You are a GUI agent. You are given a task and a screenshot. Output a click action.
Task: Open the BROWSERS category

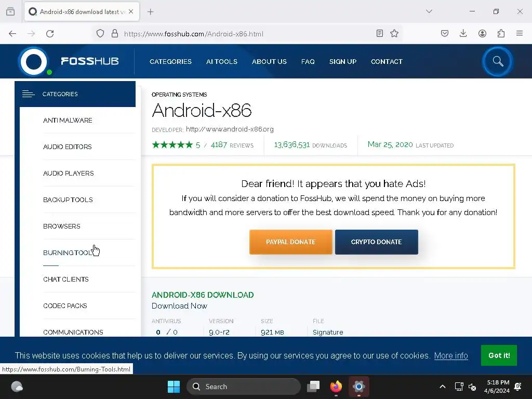point(61,226)
